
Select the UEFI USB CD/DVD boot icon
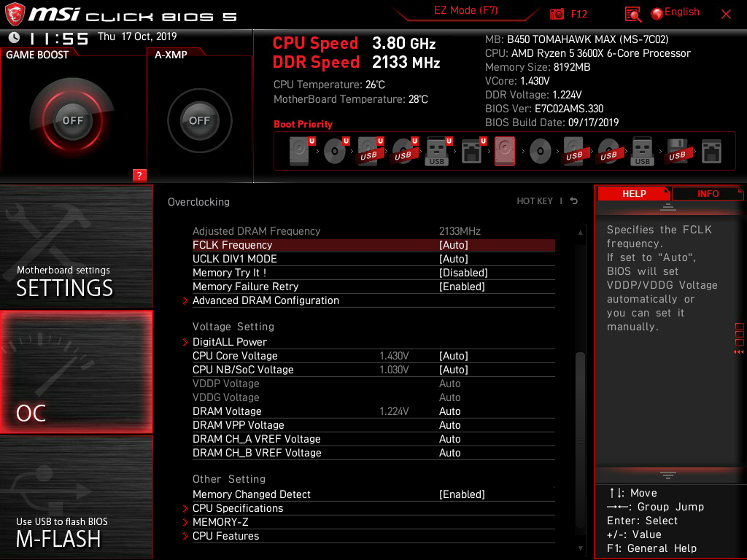point(404,152)
